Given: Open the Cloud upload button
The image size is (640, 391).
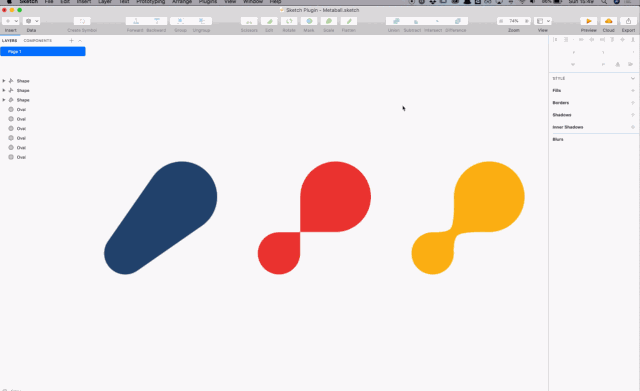Looking at the screenshot, I should pos(609,21).
